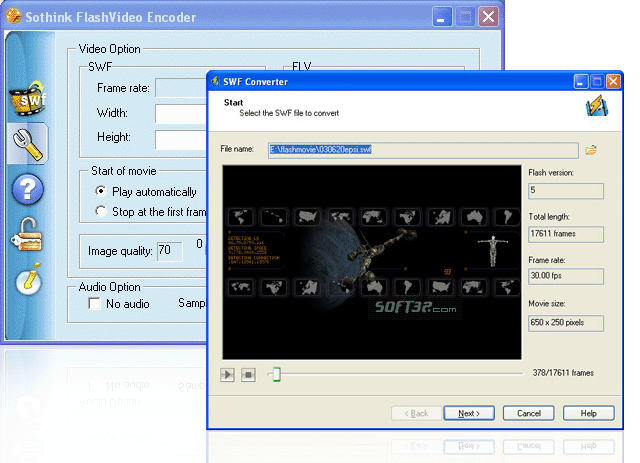The width and height of the screenshot is (640, 463).
Task: Click the SWF Converter title bar icon
Action: [x=216, y=81]
